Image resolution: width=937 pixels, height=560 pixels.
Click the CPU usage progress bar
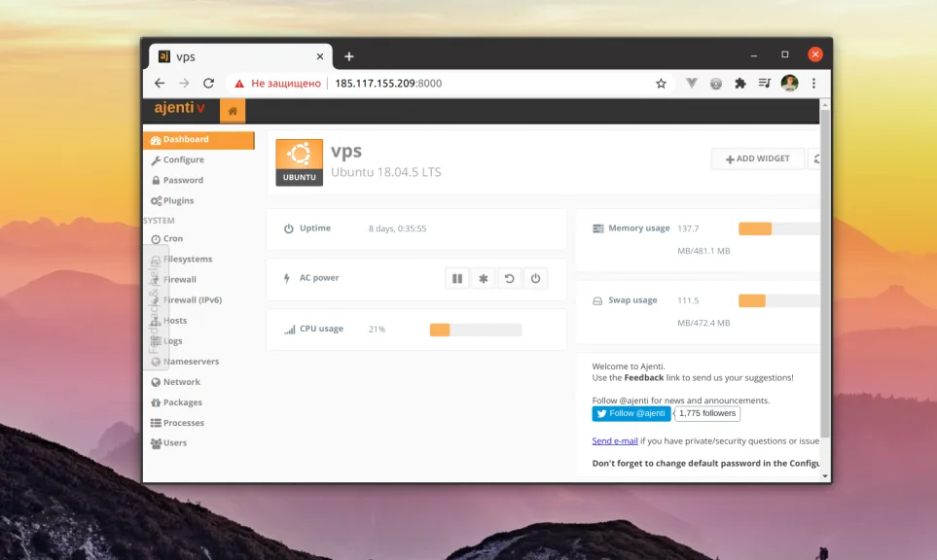click(475, 330)
